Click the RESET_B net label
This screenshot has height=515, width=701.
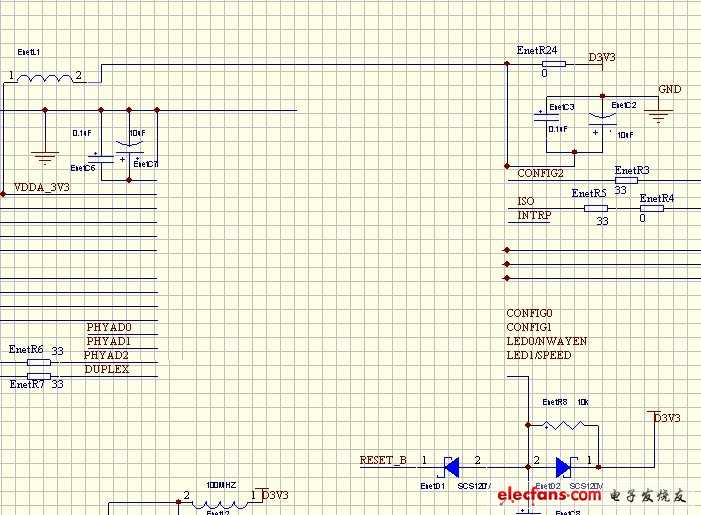click(383, 460)
